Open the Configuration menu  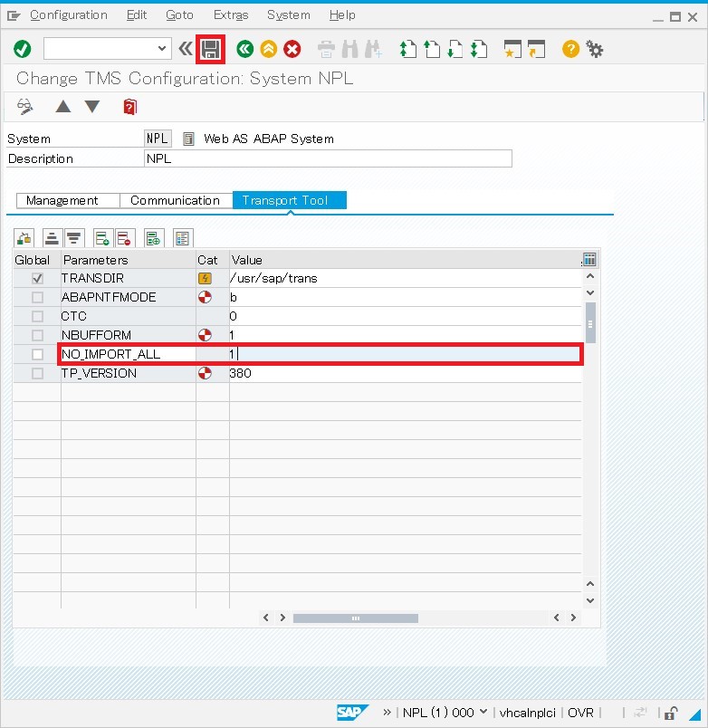[x=69, y=15]
